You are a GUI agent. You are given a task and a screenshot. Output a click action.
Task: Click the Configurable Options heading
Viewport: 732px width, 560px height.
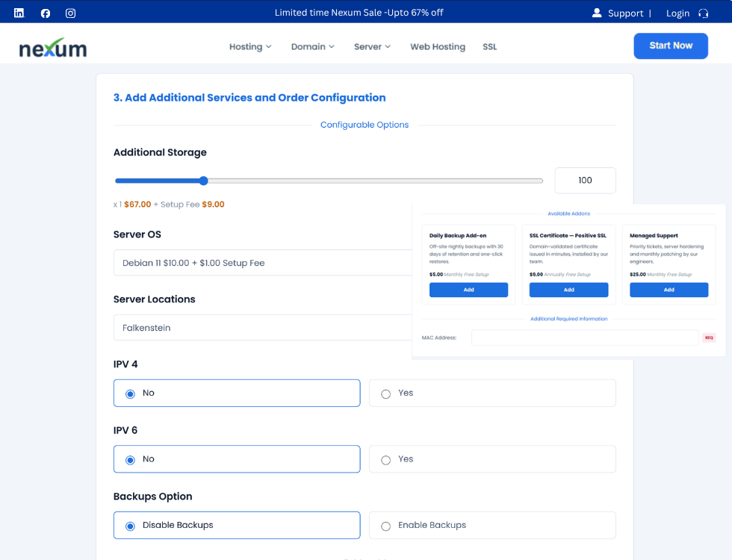(x=365, y=125)
